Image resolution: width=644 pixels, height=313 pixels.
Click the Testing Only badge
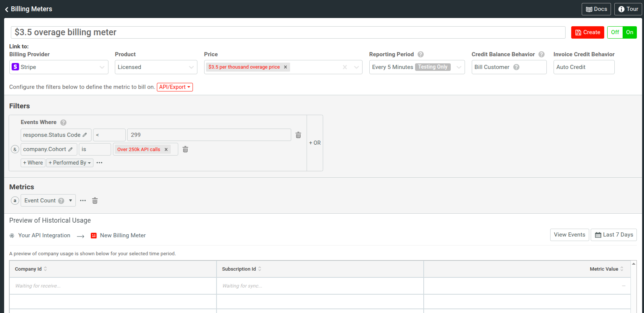coord(433,67)
